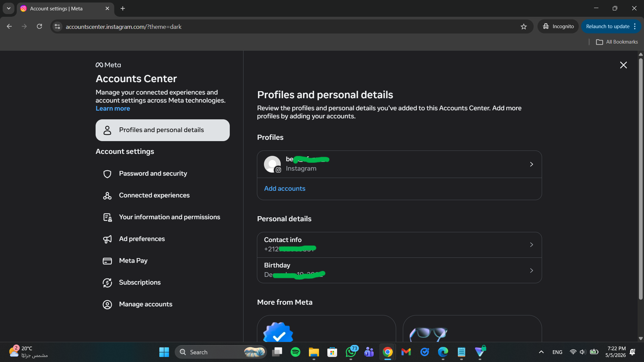Viewport: 644px width, 362px height.
Task: Click the browser back button
Action: click(9, 26)
